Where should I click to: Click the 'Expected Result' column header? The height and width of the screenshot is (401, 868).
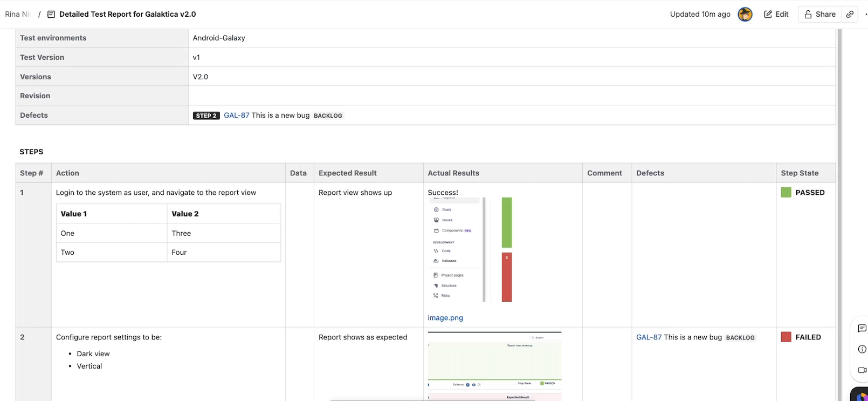[348, 173]
